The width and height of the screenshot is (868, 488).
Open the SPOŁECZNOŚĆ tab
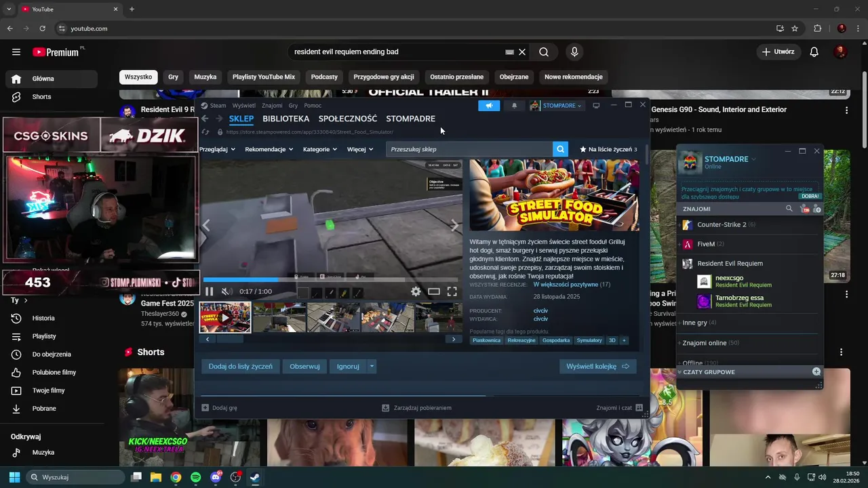(x=348, y=119)
